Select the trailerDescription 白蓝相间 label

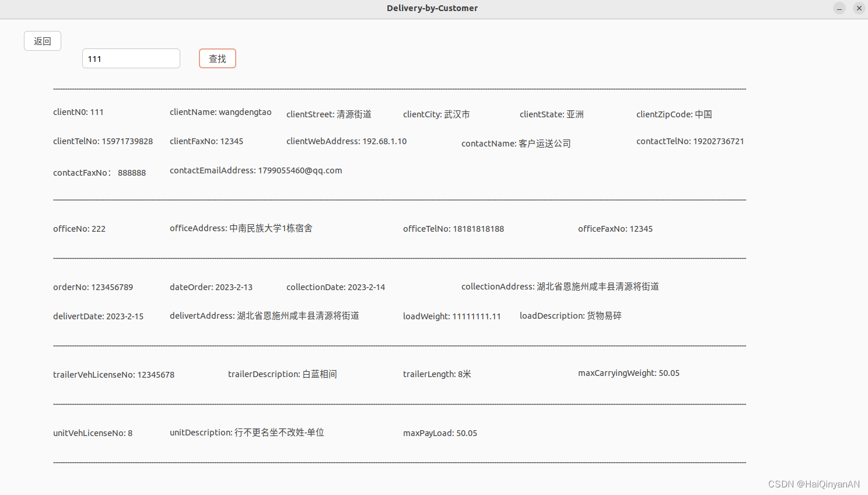pos(282,374)
